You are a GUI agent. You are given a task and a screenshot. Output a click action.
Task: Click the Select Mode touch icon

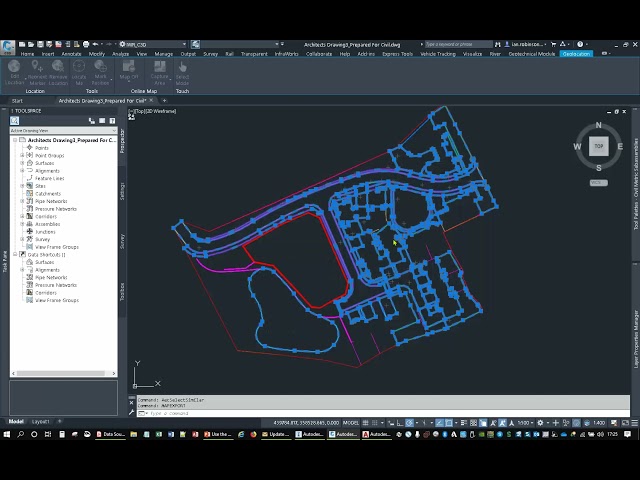click(182, 66)
